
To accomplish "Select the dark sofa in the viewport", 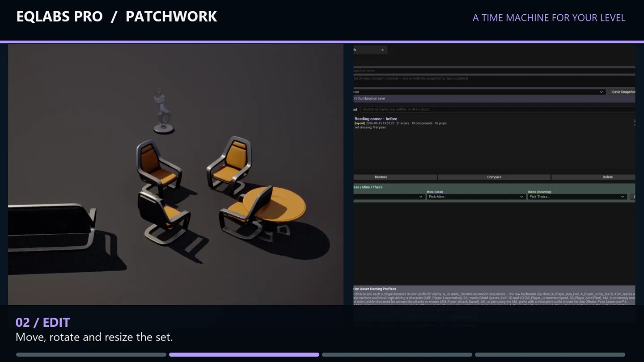I will pyautogui.click(x=51, y=227).
